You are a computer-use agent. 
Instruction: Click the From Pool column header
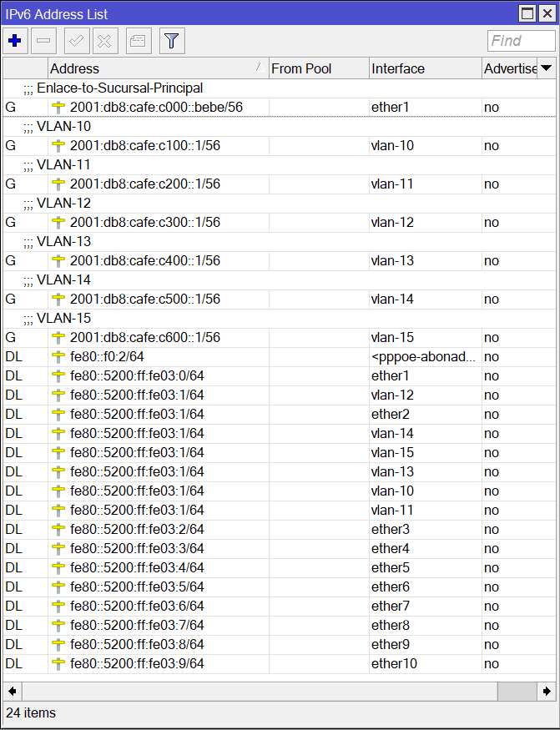coord(317,68)
